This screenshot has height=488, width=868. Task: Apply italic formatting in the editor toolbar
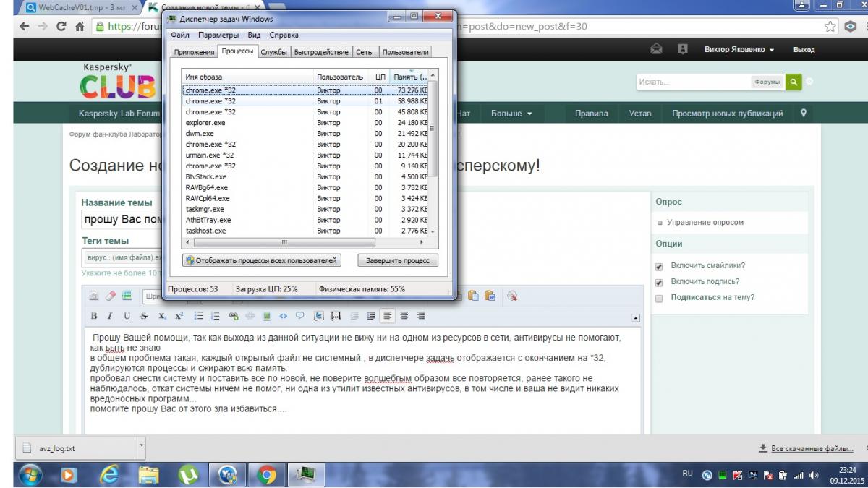click(110, 316)
